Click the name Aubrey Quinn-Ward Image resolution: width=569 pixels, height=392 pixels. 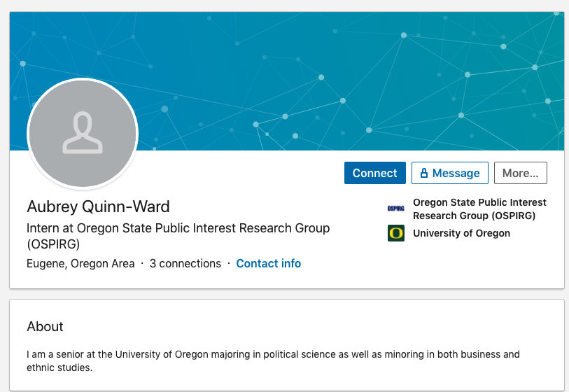tap(99, 206)
